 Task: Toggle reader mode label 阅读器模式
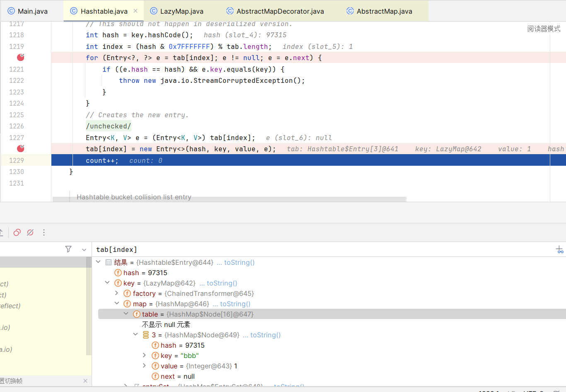pyautogui.click(x=544, y=29)
